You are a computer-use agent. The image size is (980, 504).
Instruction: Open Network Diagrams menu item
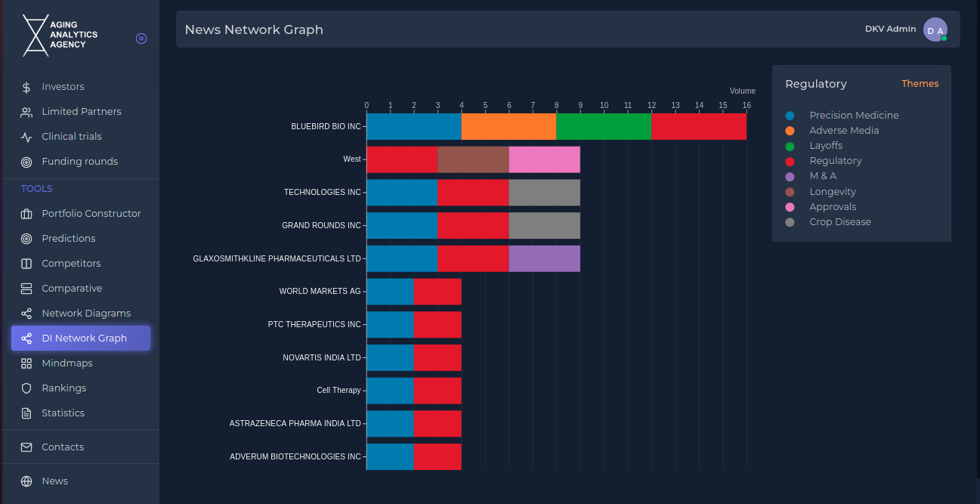86,314
